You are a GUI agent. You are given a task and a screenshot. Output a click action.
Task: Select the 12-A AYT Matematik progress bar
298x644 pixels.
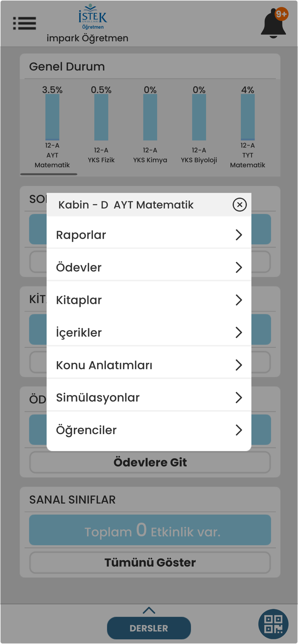click(52, 116)
